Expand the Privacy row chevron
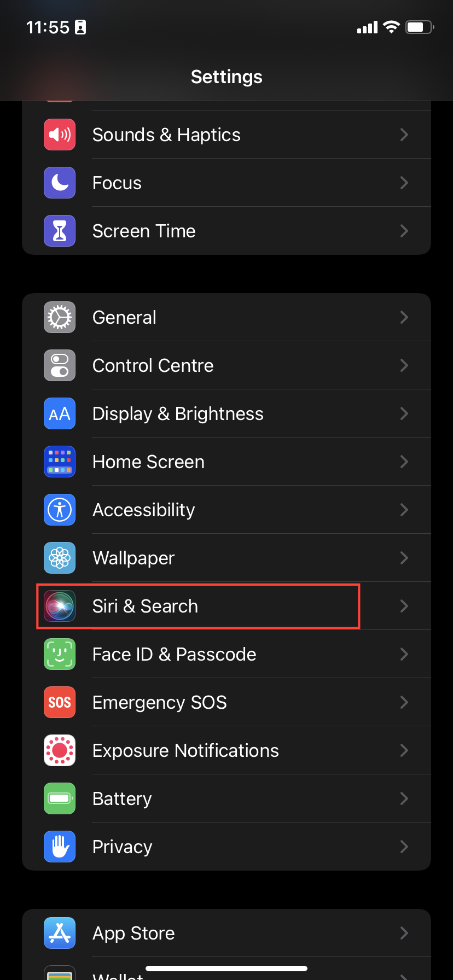This screenshot has width=453, height=980. (x=404, y=847)
